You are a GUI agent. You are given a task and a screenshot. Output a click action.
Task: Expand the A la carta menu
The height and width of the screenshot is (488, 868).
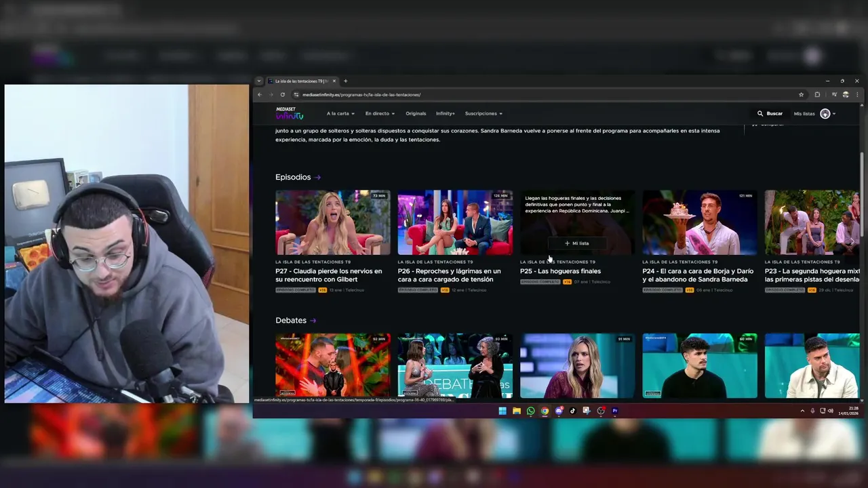click(x=340, y=113)
